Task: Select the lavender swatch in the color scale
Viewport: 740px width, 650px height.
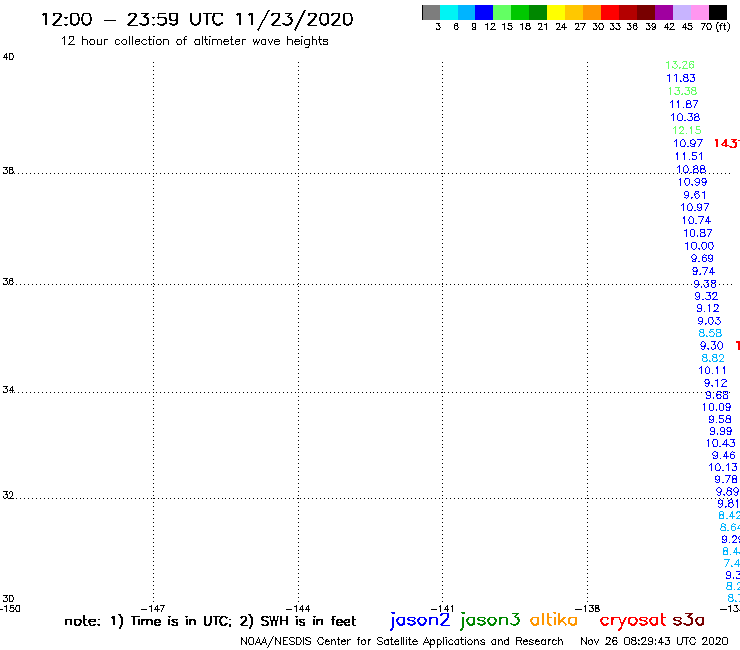Action: point(681,12)
